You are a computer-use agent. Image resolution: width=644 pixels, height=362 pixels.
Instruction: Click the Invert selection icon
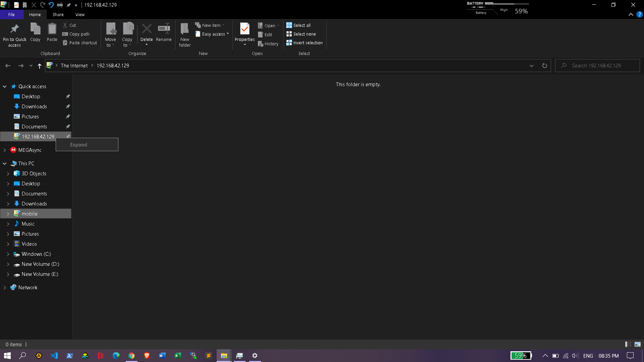[x=305, y=43]
